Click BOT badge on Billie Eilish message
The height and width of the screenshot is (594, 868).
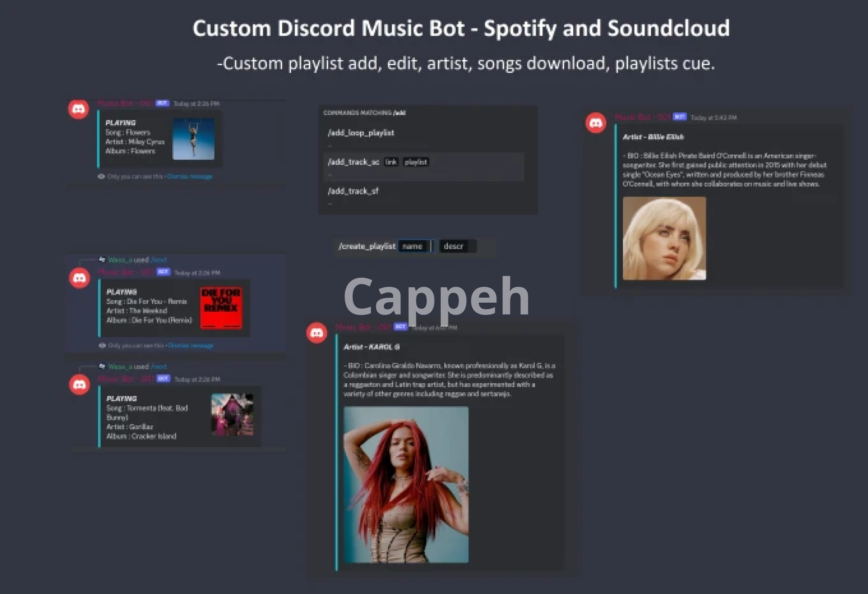679,117
